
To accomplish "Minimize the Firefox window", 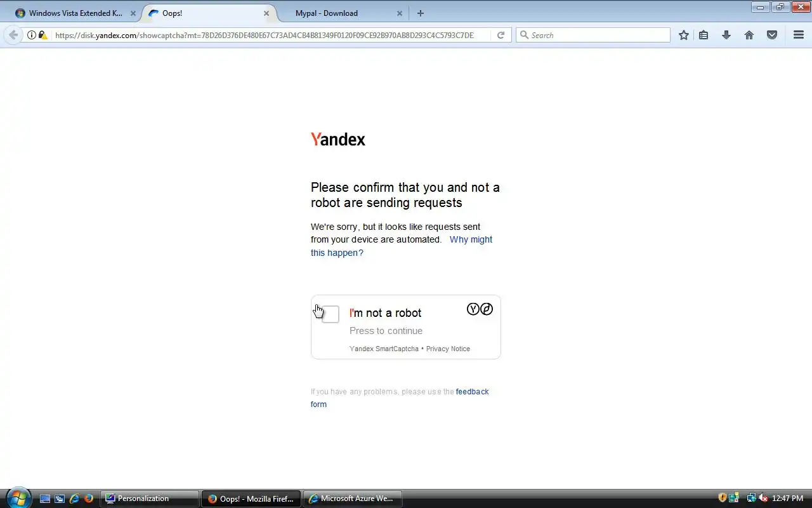I will click(x=761, y=7).
